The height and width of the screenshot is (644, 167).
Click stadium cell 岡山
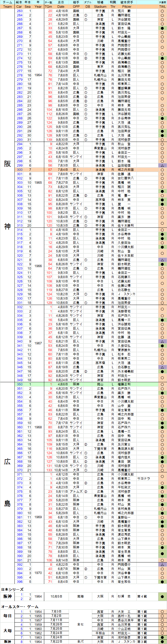pyautogui.click(x=100, y=384)
